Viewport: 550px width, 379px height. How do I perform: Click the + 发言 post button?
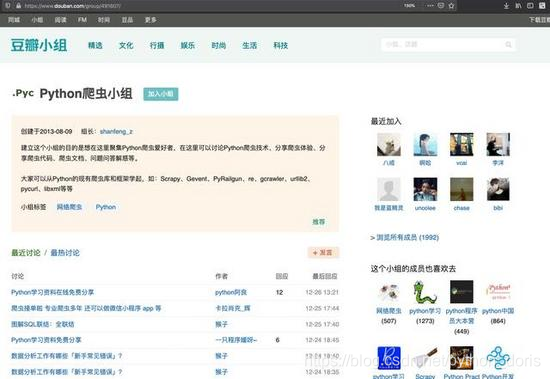pyautogui.click(x=323, y=253)
